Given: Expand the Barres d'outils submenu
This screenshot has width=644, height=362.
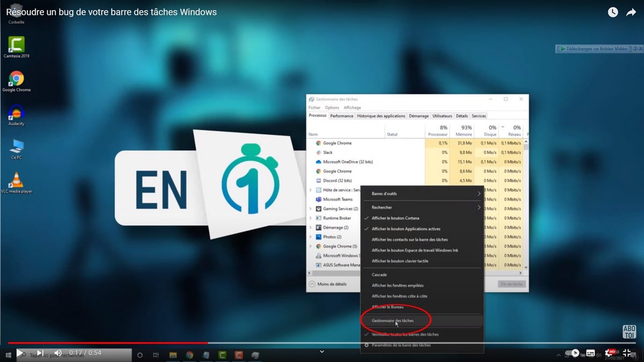Looking at the screenshot, I should 422,194.
